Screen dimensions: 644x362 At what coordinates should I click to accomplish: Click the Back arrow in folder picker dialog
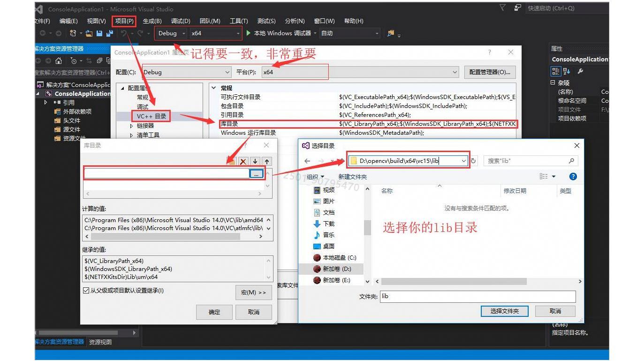(x=307, y=161)
